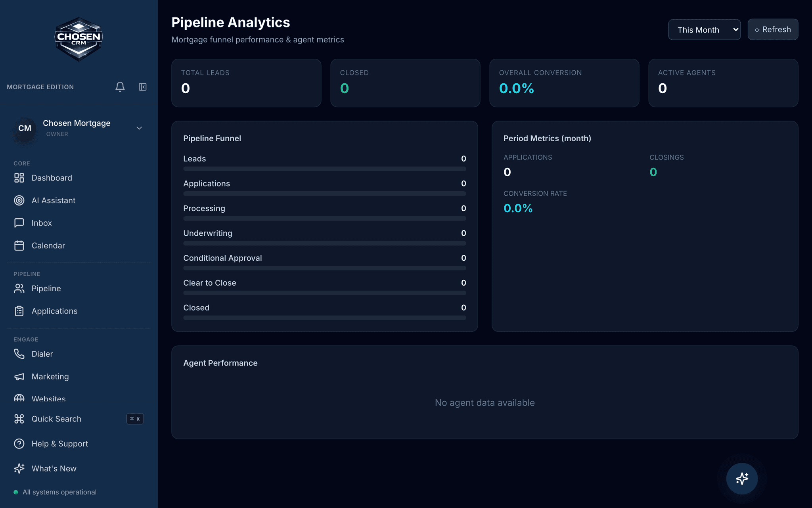Open Applications sidebar entry
The height and width of the screenshot is (508, 812).
pos(79,311)
